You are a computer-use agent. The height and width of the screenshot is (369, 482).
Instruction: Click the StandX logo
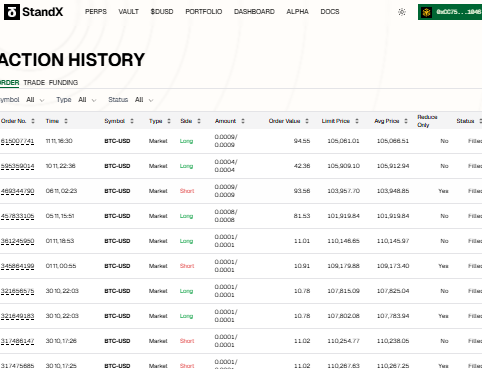pos(33,12)
